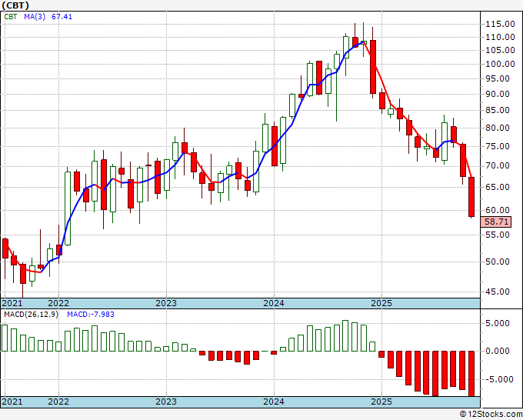Click 2024 on the price chart timeline
523x420 pixels.
274,303
